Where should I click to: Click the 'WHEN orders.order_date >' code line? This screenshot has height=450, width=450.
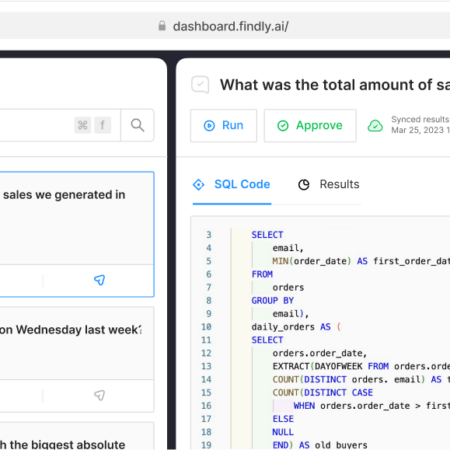pyautogui.click(x=372, y=406)
